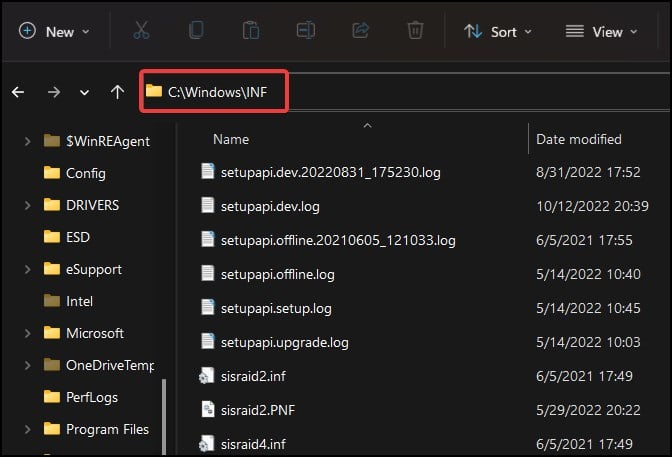Screen dimensions: 672x457
Task: Click the Copy icon in toolbar
Action: [196, 31]
